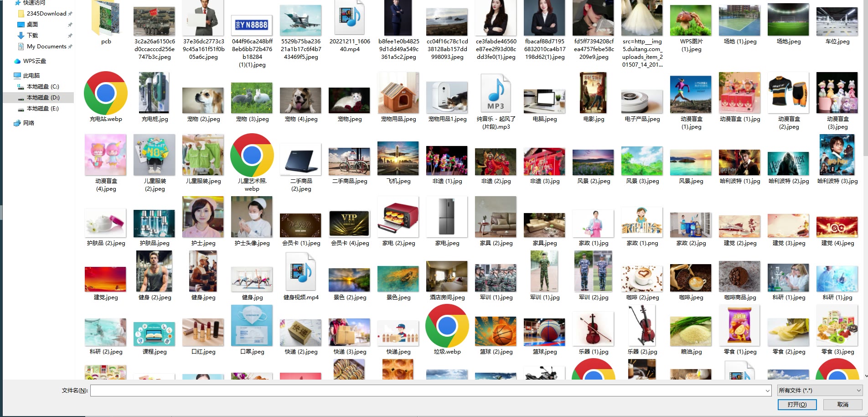Open 网络 in the navigation pane
Image resolution: width=868 pixels, height=417 pixels.
coord(28,123)
